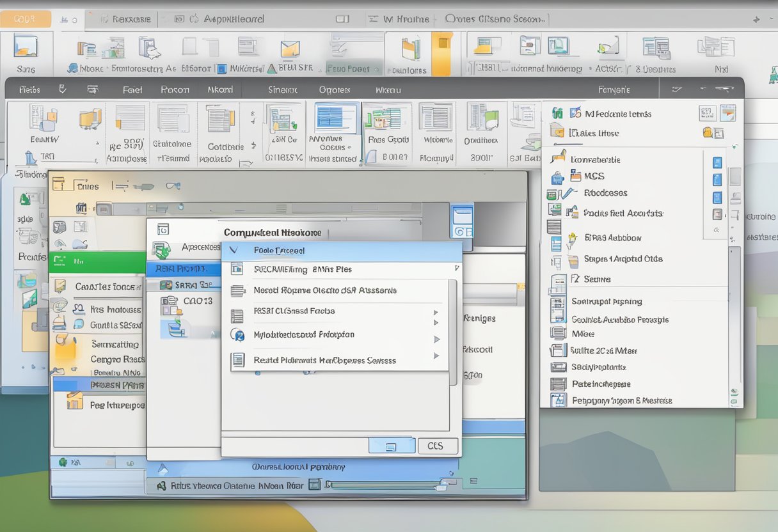778x532 pixels.
Task: Open the 'Sinaote' ribbon tab
Action: coord(284,90)
